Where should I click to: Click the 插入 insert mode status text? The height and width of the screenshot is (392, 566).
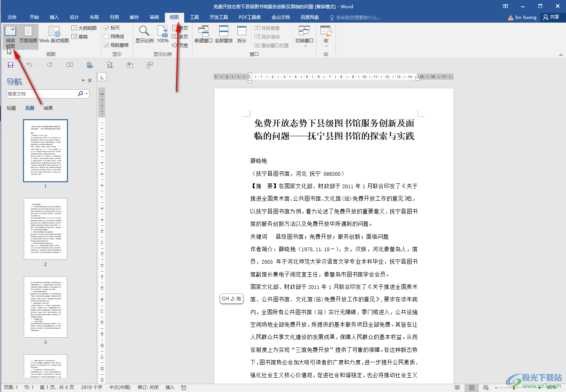point(170,387)
